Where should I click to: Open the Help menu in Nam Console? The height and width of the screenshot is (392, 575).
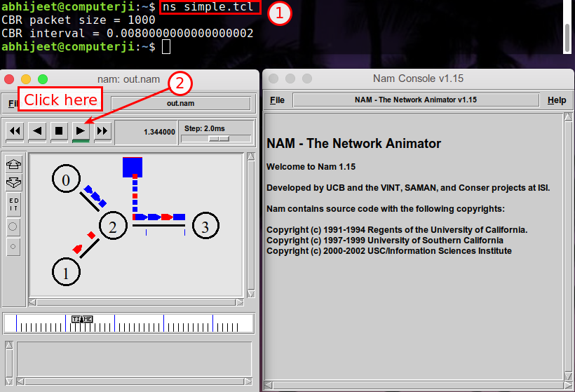point(557,100)
